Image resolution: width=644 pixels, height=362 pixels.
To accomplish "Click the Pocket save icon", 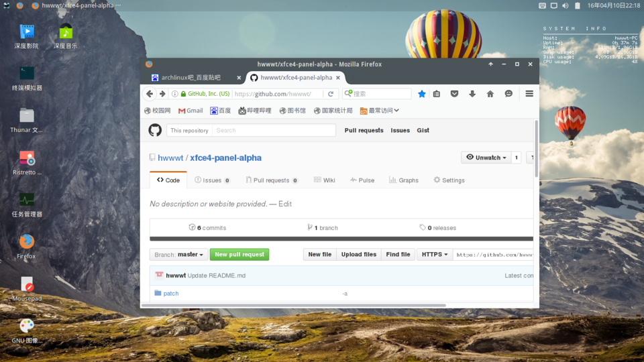I will pyautogui.click(x=454, y=94).
